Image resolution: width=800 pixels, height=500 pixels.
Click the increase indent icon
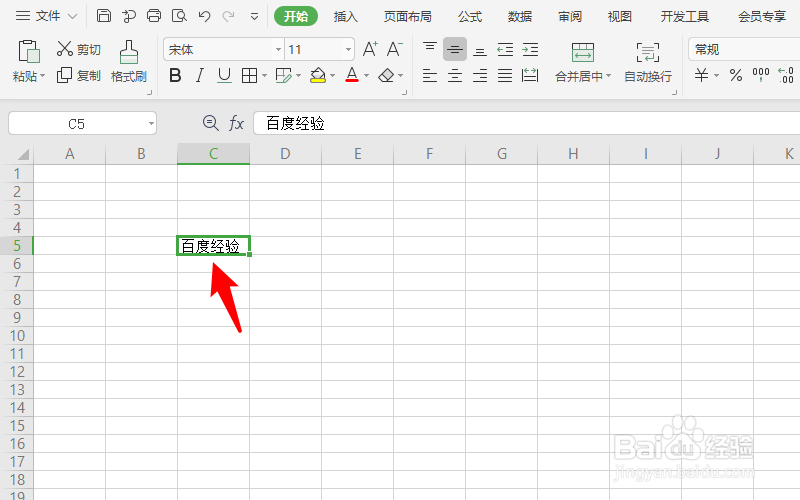click(530, 49)
